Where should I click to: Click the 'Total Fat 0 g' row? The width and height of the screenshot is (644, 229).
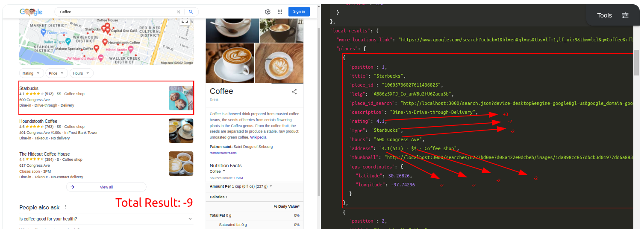[x=255, y=215]
